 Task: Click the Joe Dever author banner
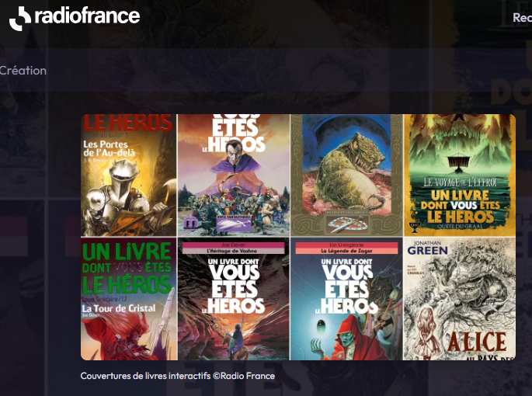[x=233, y=245]
